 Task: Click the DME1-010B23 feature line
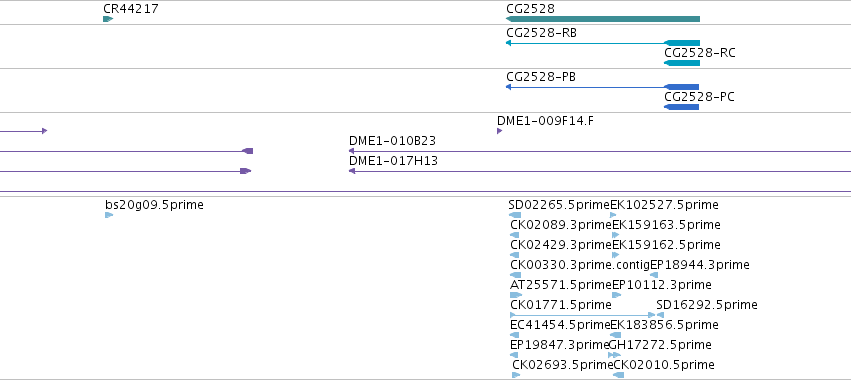tap(600, 151)
